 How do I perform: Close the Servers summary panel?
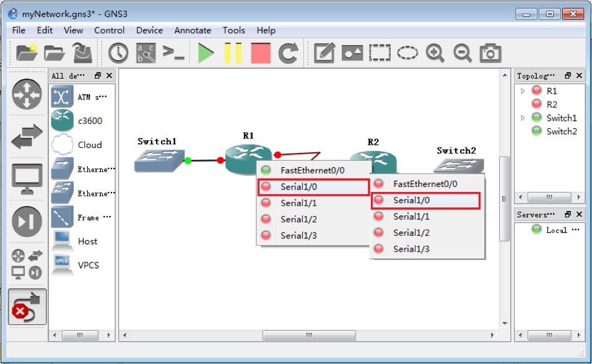[579, 214]
